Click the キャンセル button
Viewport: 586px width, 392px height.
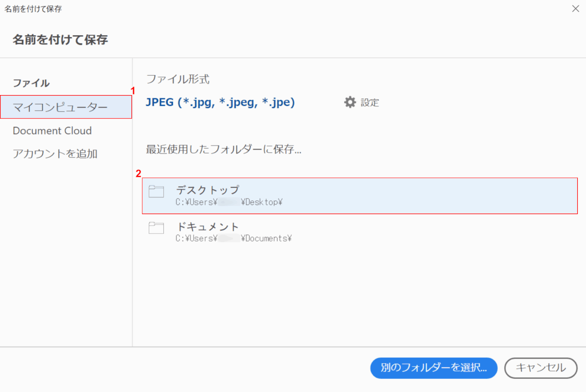point(541,368)
